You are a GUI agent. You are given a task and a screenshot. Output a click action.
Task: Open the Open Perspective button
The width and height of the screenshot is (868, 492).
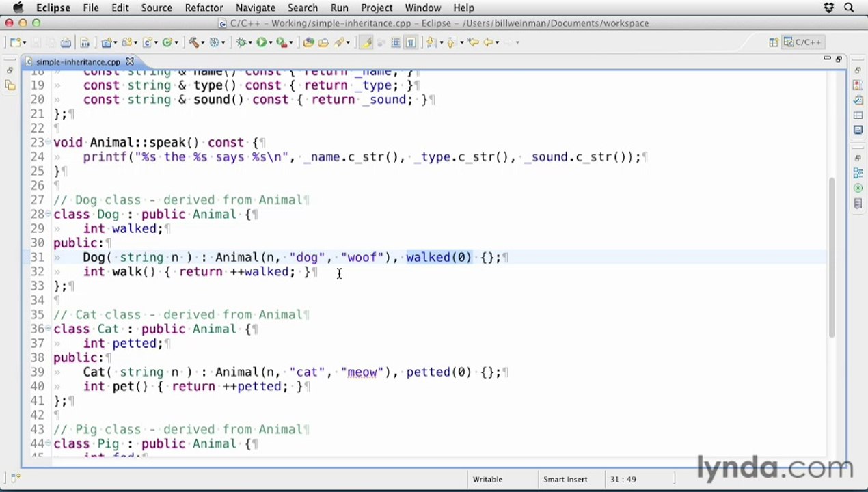point(773,42)
